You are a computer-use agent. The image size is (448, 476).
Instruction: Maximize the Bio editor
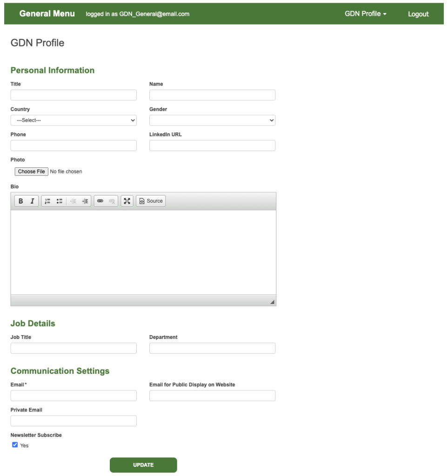pyautogui.click(x=127, y=201)
